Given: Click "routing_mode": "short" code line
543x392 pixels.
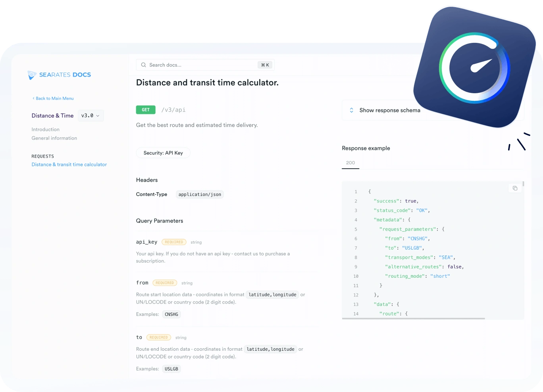Looking at the screenshot, I should coord(418,276).
